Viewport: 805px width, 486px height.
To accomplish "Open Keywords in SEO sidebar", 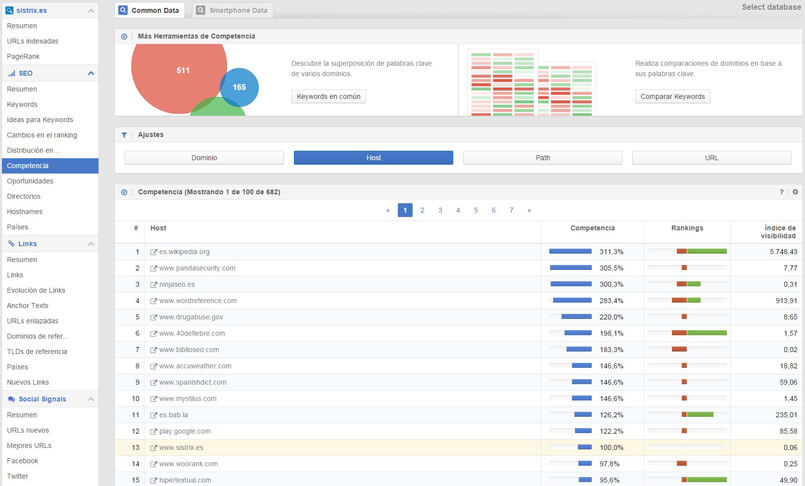I will coord(22,105).
